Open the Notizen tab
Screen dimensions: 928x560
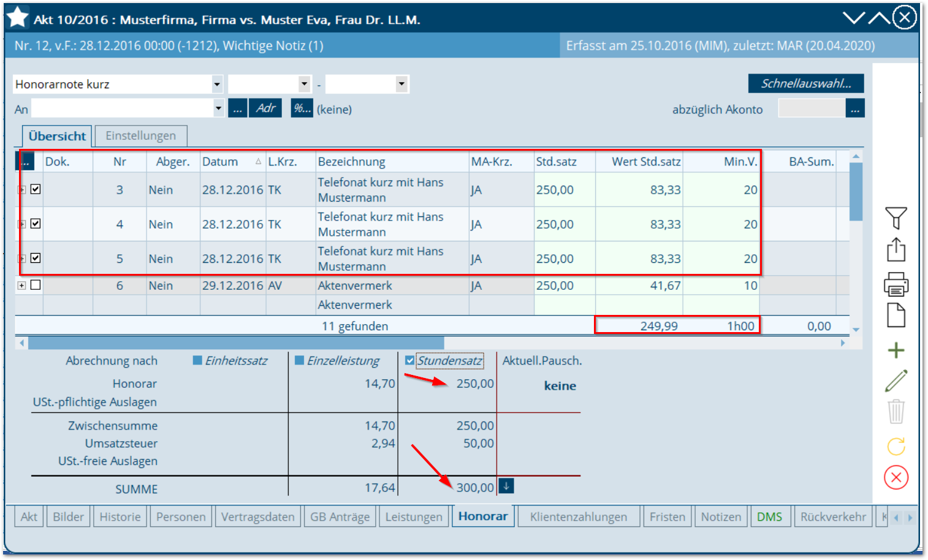click(721, 516)
